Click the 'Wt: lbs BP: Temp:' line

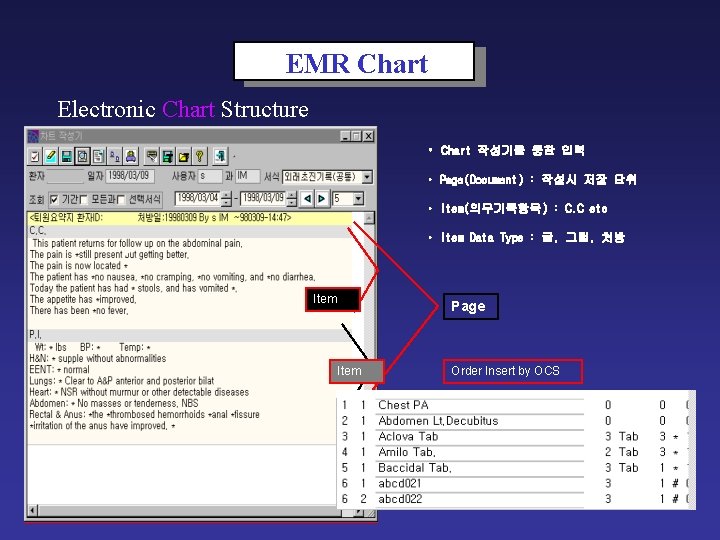pos(93,347)
